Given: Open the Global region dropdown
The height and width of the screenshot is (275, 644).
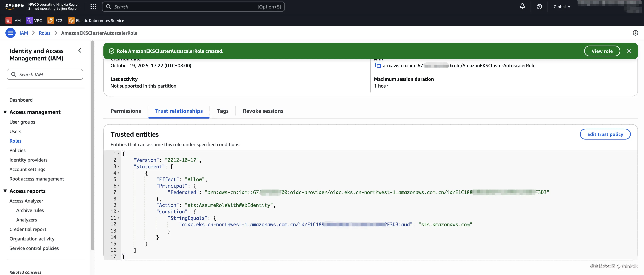Looking at the screenshot, I should 562,7.
